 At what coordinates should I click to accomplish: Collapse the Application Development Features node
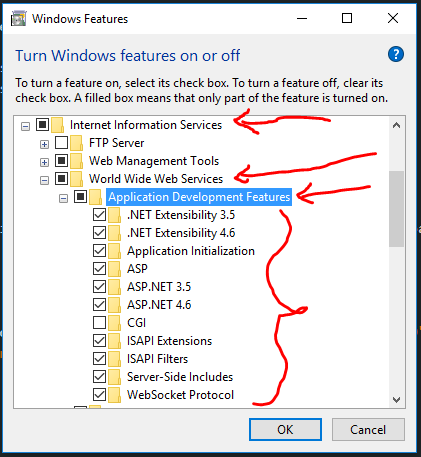pos(63,199)
